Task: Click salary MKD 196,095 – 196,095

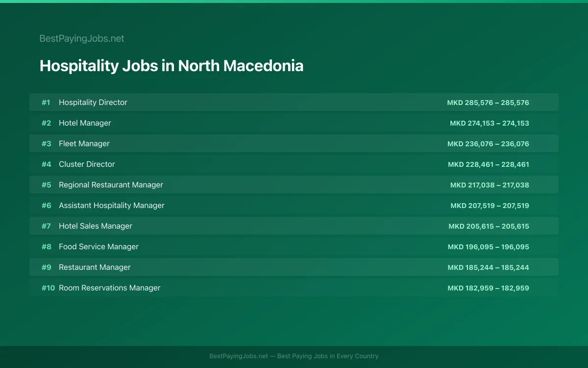Action: point(489,247)
